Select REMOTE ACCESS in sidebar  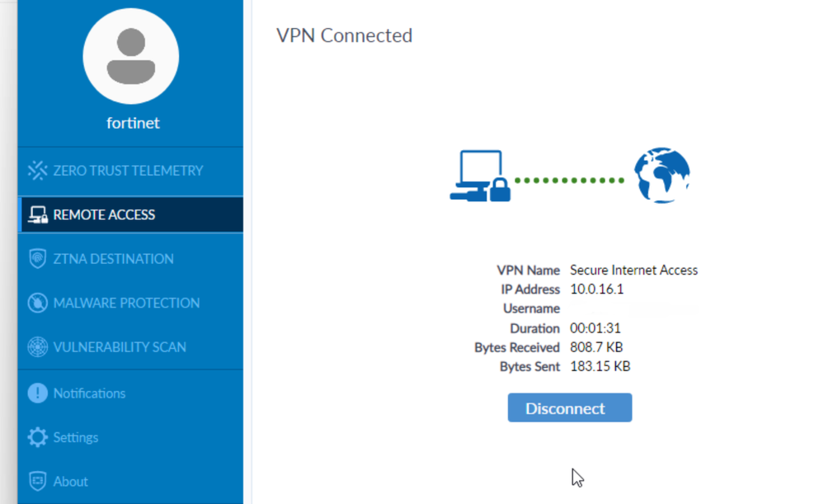pyautogui.click(x=104, y=215)
